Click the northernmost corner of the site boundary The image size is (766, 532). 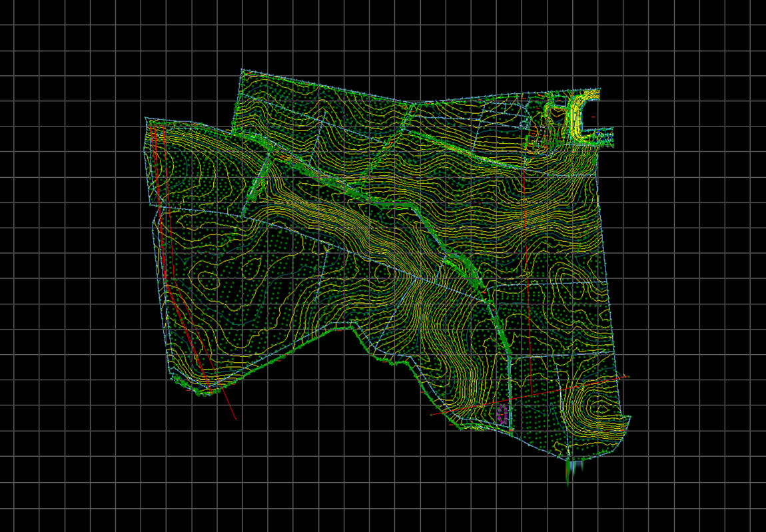pyautogui.click(x=241, y=69)
